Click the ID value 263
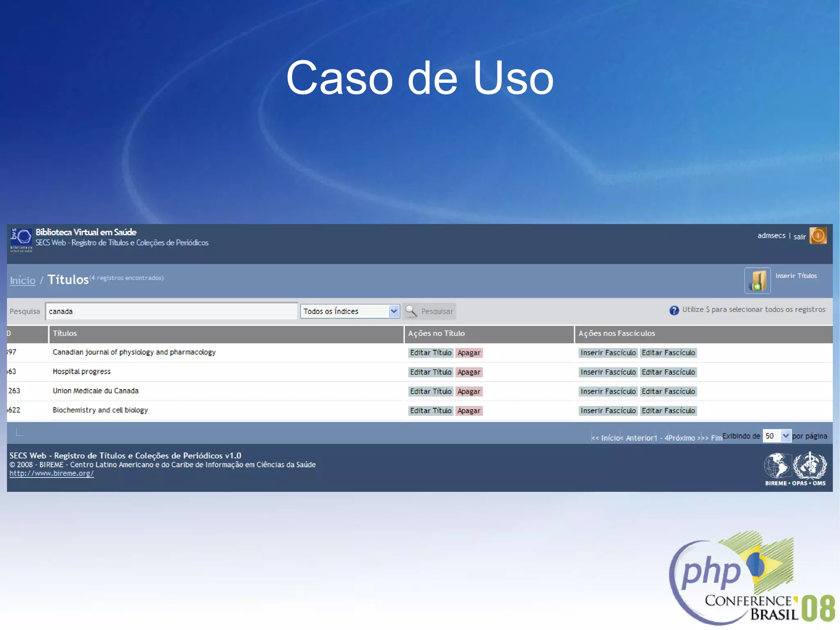Viewport: 840px width, 630px height. [14, 391]
